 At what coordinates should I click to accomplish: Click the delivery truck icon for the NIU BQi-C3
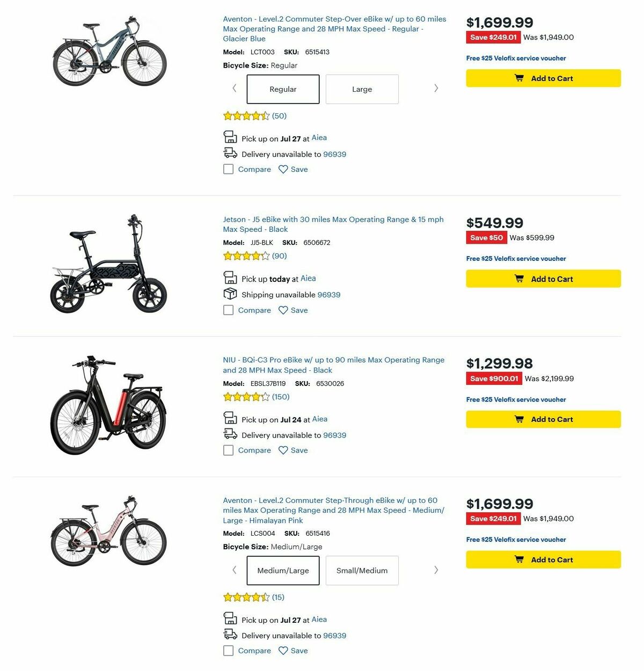click(230, 435)
